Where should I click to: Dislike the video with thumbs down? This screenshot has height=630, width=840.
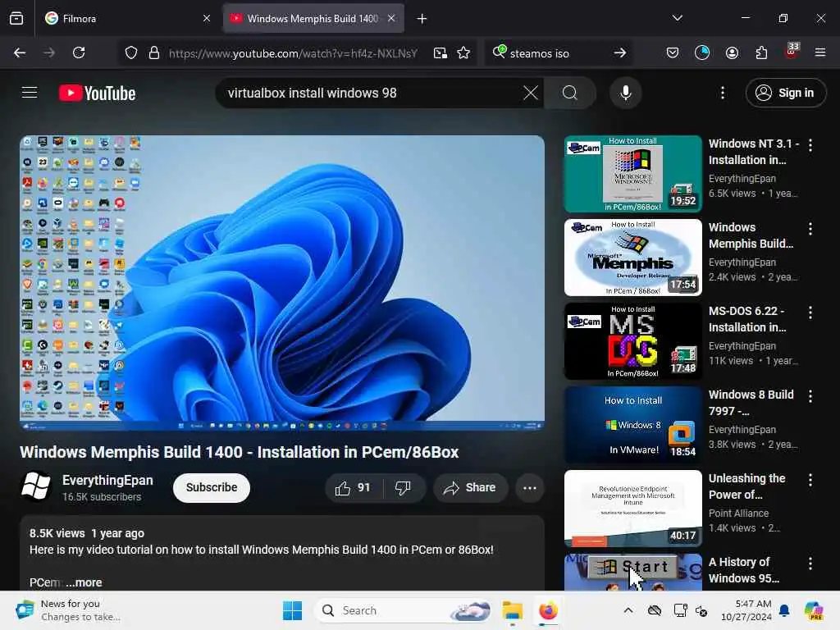pos(403,487)
